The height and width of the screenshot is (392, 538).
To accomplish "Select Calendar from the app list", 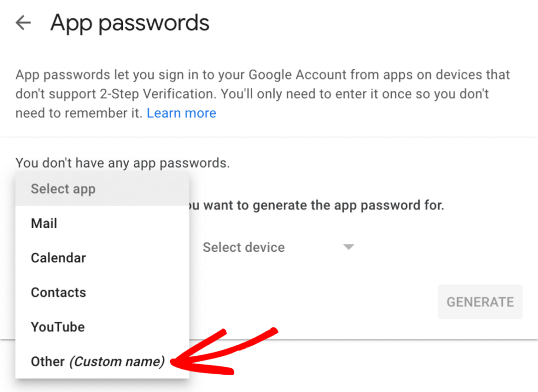I will pyautogui.click(x=58, y=258).
